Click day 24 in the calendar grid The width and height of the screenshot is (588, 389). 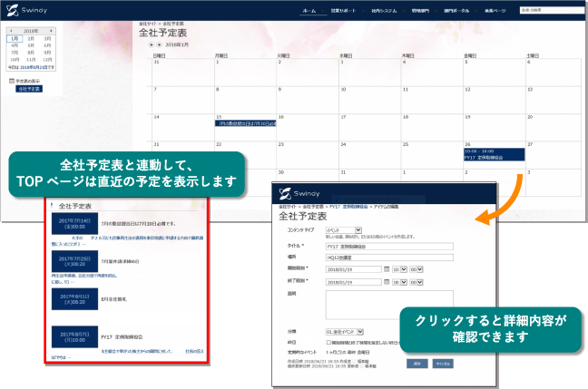point(343,144)
